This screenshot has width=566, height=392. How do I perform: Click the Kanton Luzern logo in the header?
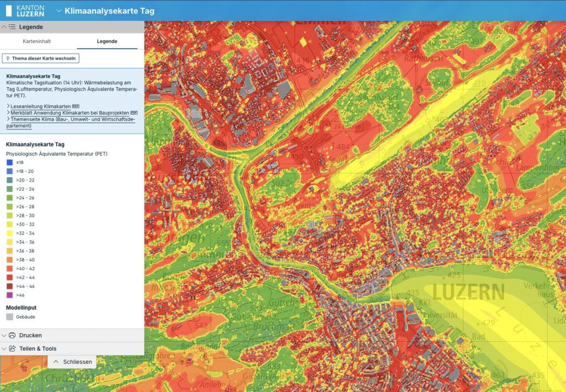[x=26, y=10]
